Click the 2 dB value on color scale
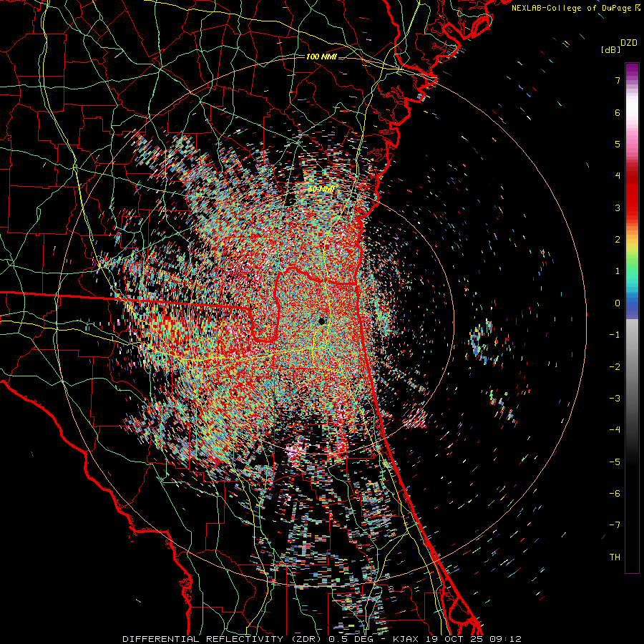This screenshot has height=644, width=644. tap(618, 240)
